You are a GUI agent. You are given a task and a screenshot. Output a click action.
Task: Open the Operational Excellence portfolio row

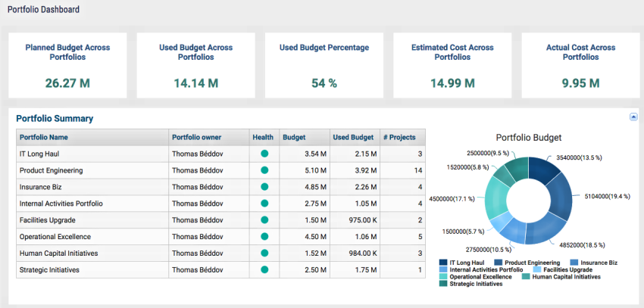(221, 237)
